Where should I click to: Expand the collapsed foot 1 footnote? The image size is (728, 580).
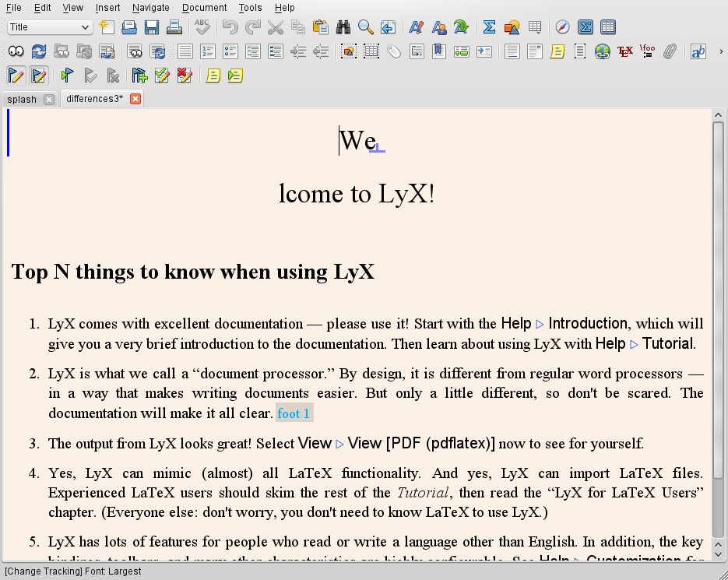coord(294,413)
